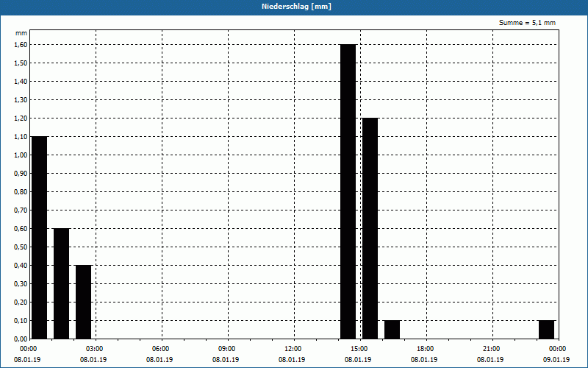Click the 15:00 x-axis time label
Viewport: 588px width, 368px height.
359,349
